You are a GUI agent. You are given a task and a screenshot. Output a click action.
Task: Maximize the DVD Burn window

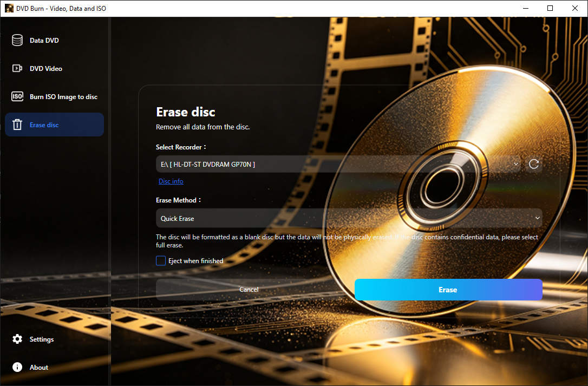point(550,8)
